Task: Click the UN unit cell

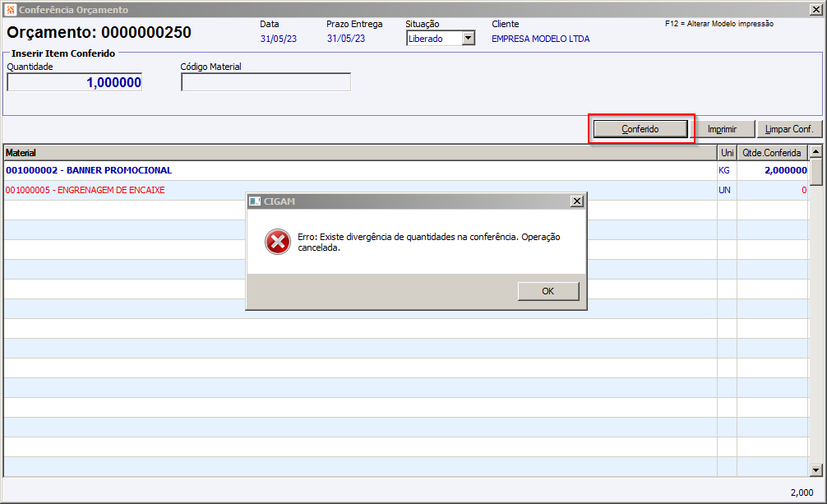Action: pyautogui.click(x=727, y=190)
